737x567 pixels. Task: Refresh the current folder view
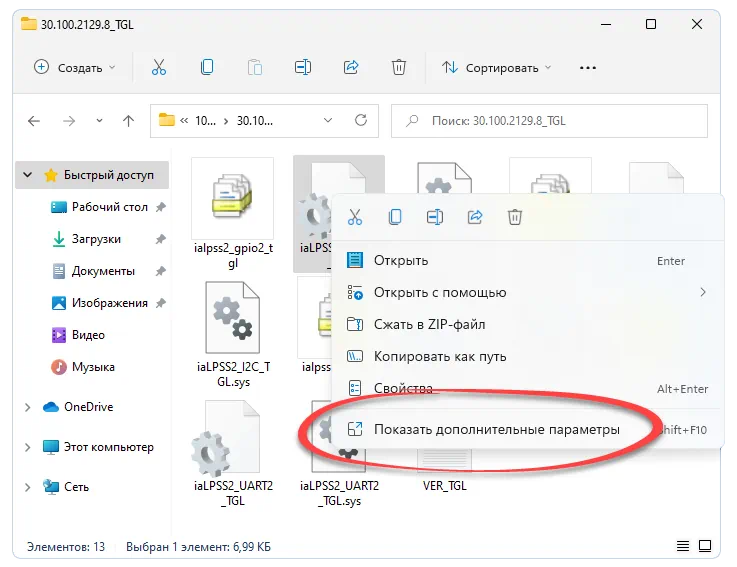point(361,120)
